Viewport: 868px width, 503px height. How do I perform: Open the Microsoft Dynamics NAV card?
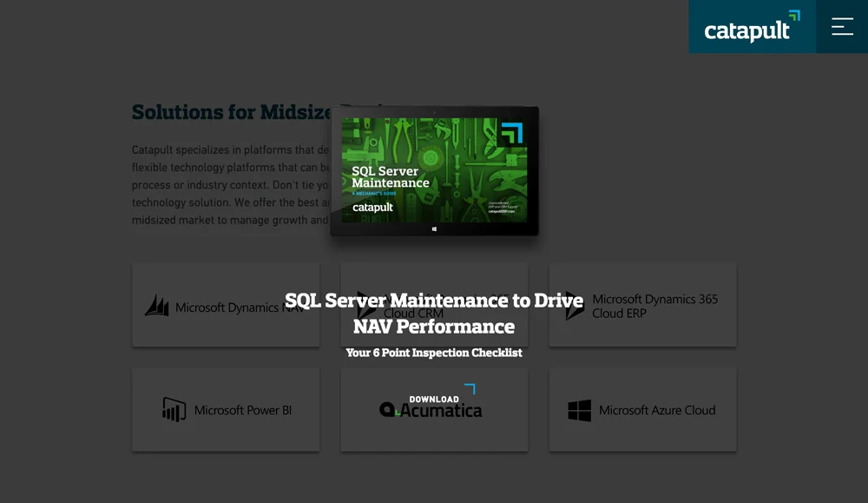point(226,305)
